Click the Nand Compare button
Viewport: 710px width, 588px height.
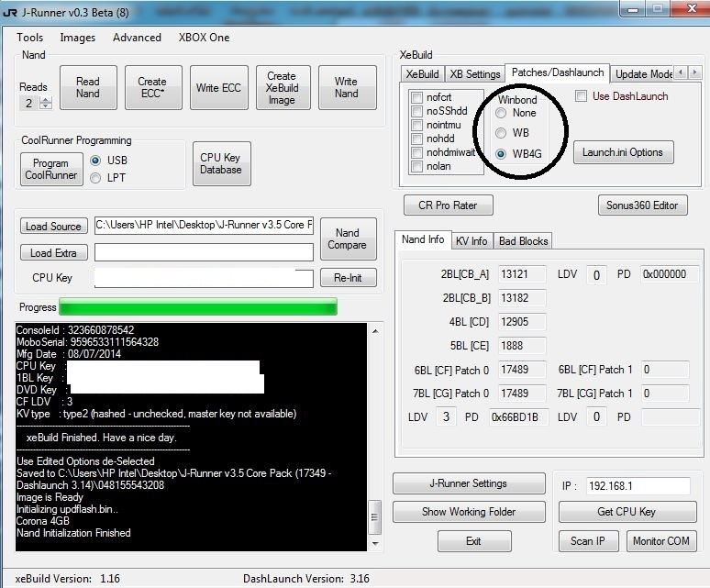click(348, 239)
